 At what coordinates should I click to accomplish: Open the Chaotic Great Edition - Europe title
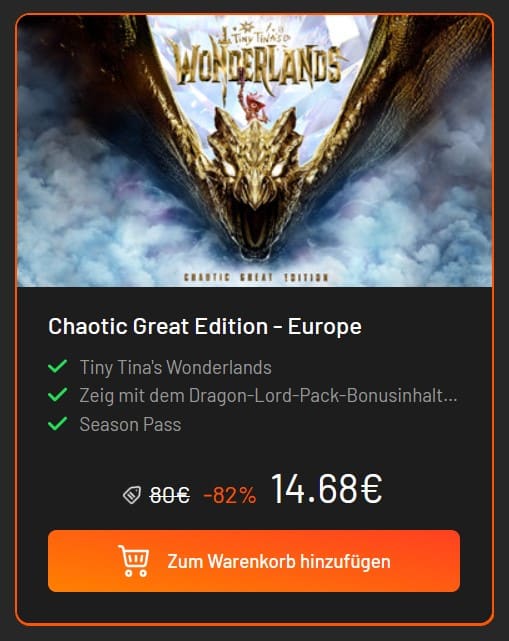pyautogui.click(x=205, y=326)
